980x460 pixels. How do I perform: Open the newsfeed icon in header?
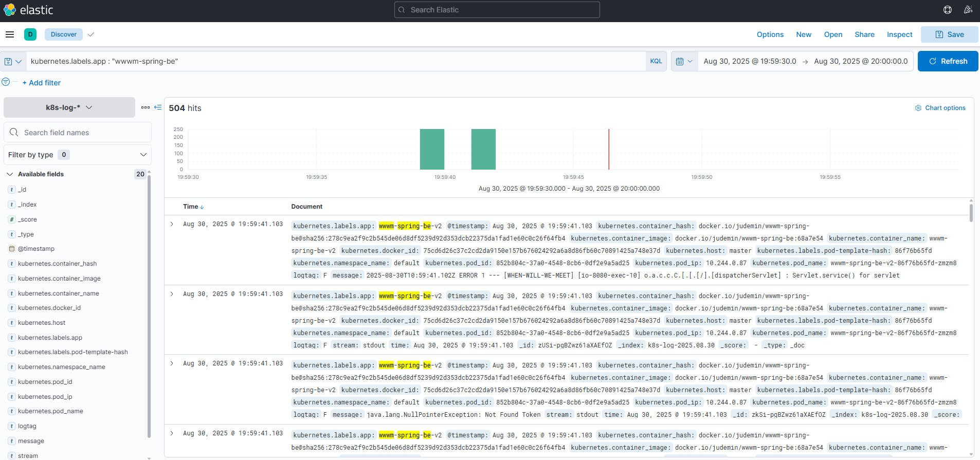click(x=968, y=10)
